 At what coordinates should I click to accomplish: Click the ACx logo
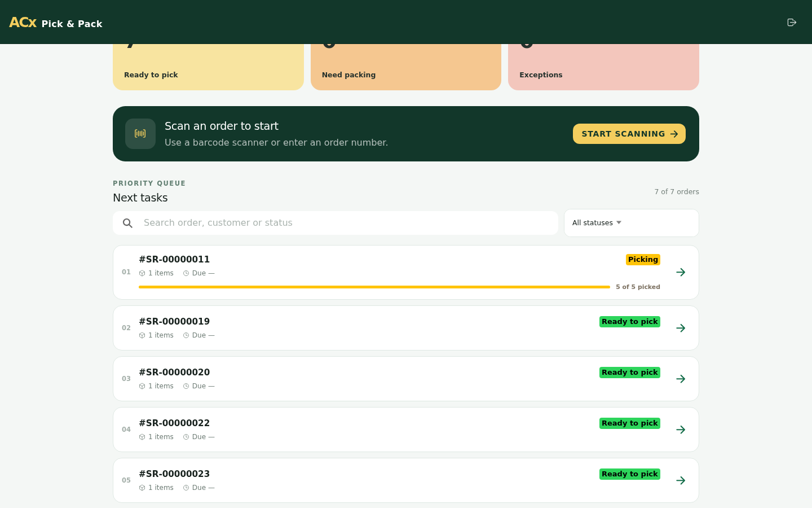click(x=23, y=23)
